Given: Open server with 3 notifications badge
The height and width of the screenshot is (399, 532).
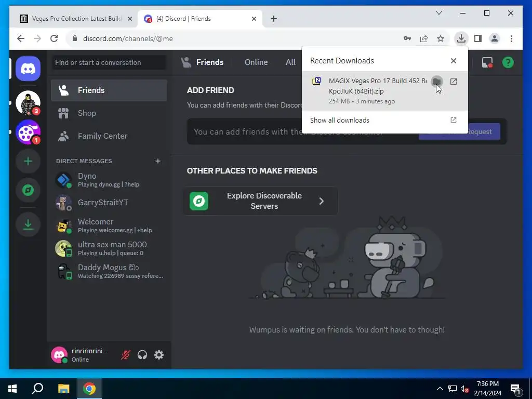Looking at the screenshot, I should click(28, 103).
